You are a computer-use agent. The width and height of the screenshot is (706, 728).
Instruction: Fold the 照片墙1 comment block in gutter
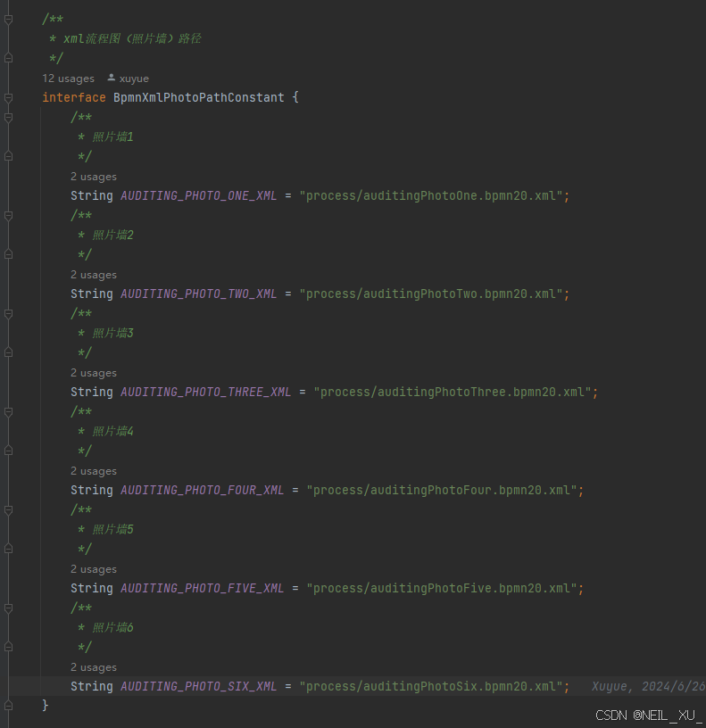(9, 117)
